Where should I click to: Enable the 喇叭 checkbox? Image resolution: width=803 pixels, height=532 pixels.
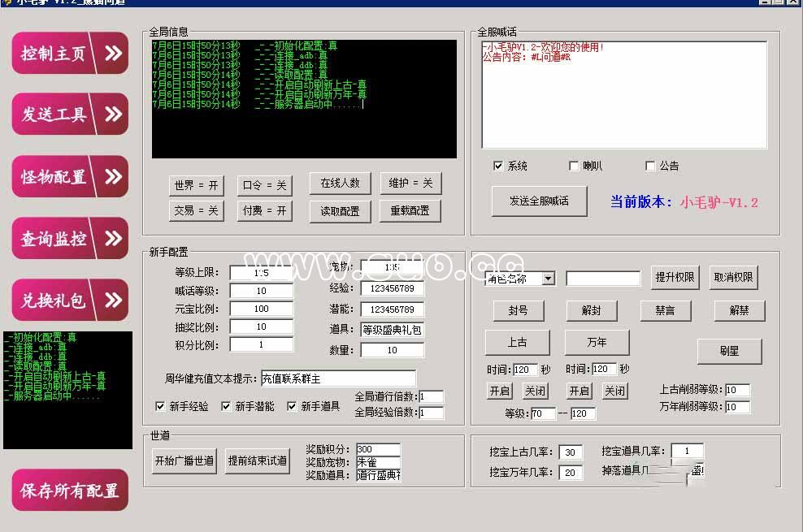click(x=575, y=166)
